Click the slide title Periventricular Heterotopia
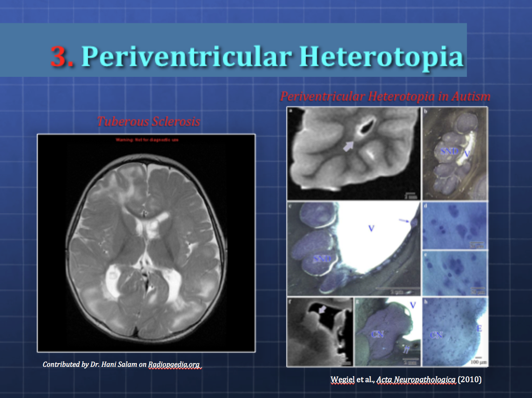Image resolution: width=532 pixels, height=398 pixels. click(272, 57)
